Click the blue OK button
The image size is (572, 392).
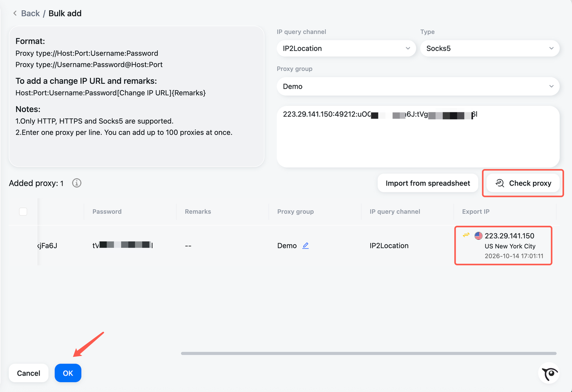click(68, 373)
